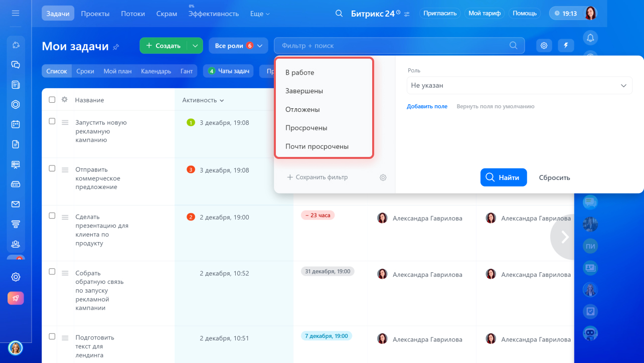Click into the Фильтр + поиск field
644x363 pixels.
[x=391, y=46]
